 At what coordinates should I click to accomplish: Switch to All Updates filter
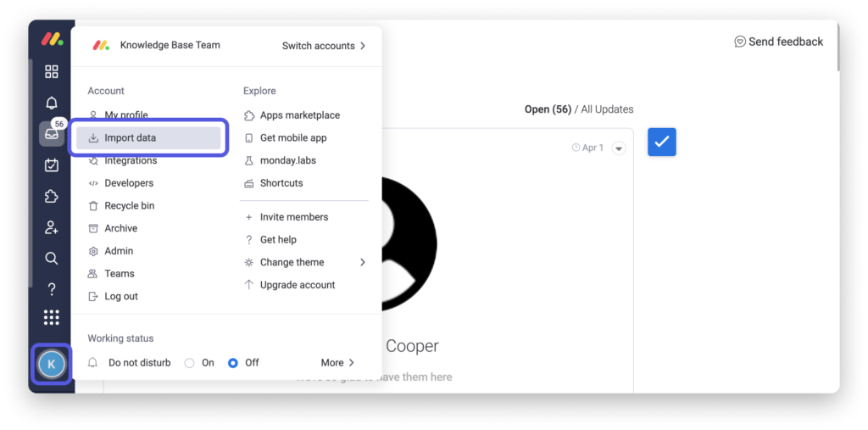pyautogui.click(x=607, y=109)
